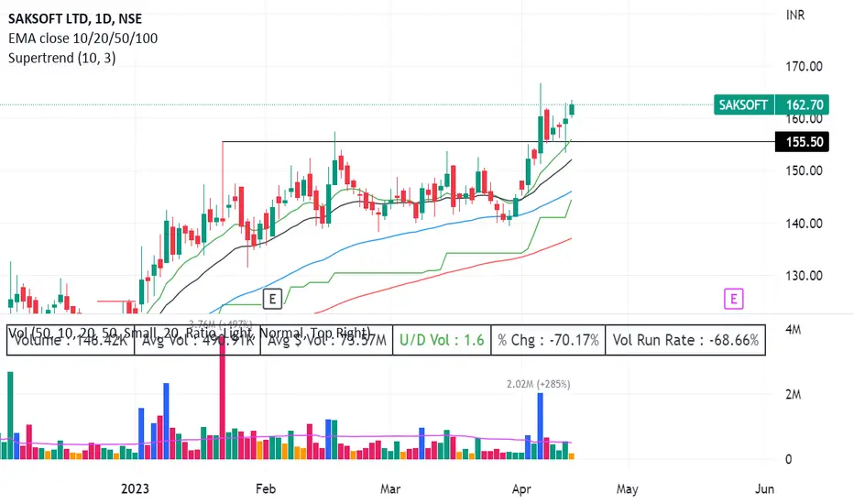Click the 140.00 price axis value
This screenshot has height=504, width=854.
804,223
